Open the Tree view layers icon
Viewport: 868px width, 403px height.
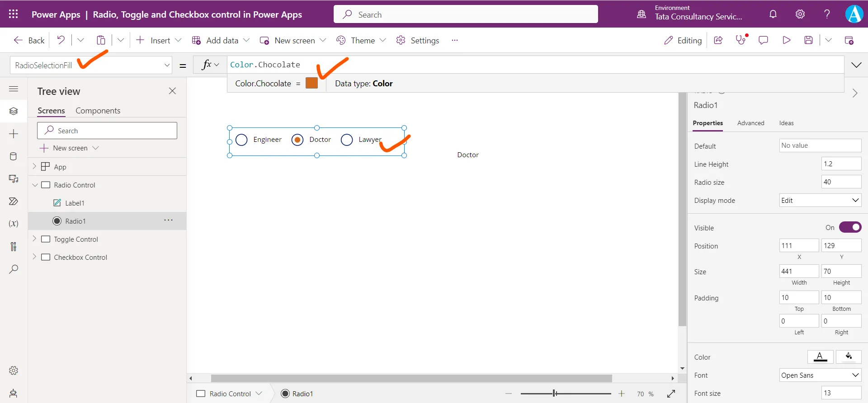point(14,111)
